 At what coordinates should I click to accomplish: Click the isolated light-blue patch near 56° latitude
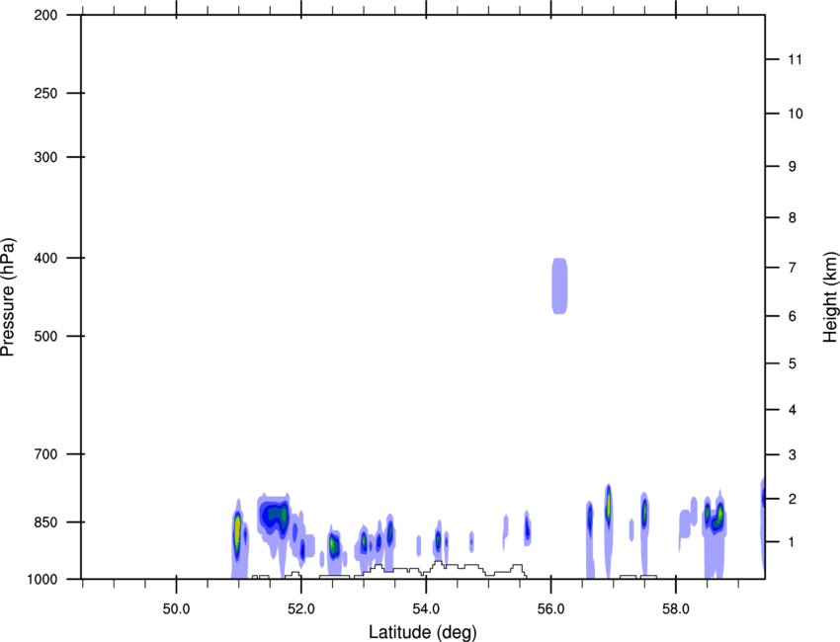559,285
